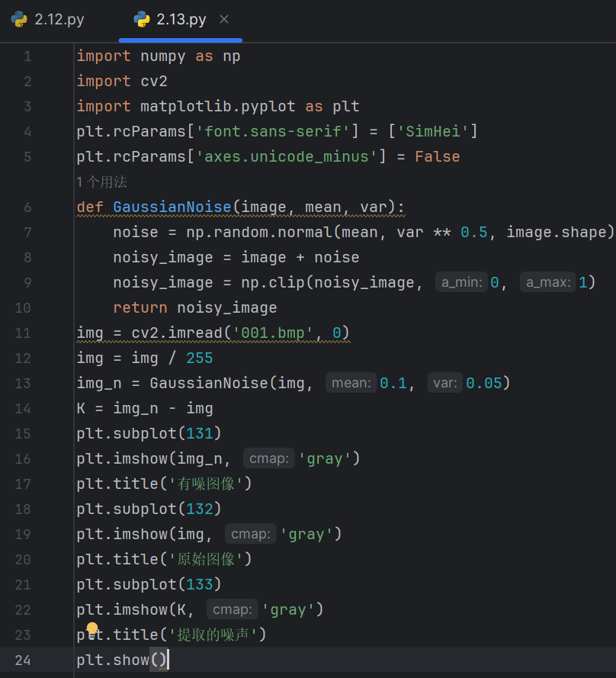Click the 'SimHei' string
The image size is (616, 678).
(x=433, y=131)
